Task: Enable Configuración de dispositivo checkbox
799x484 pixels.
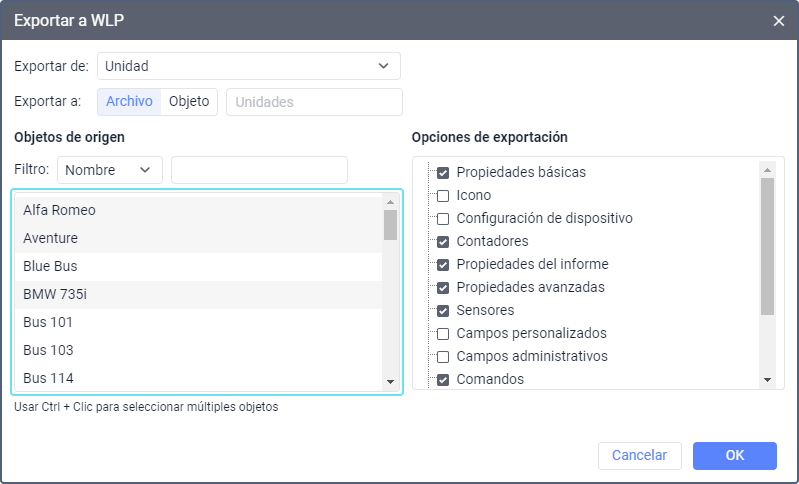Action: pyautogui.click(x=443, y=219)
